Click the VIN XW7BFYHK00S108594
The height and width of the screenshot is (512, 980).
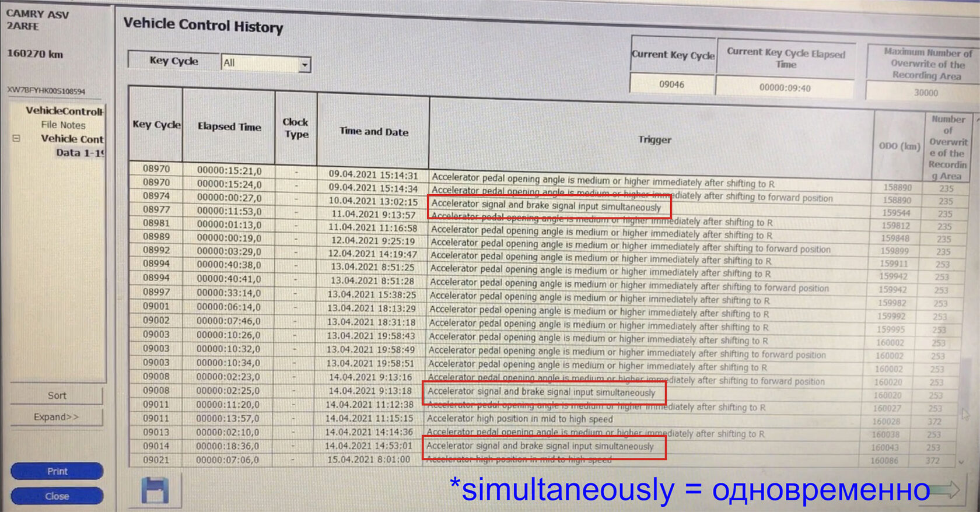(46, 91)
